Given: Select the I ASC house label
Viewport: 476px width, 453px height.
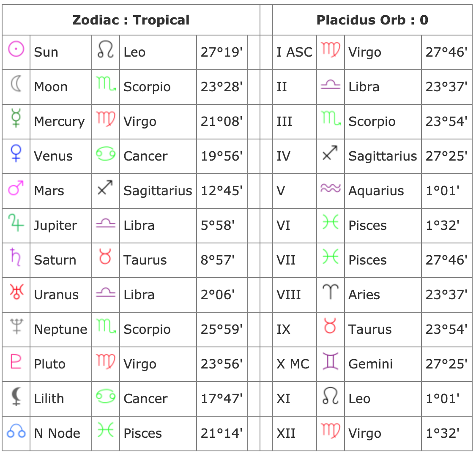Looking at the screenshot, I should [x=294, y=52].
